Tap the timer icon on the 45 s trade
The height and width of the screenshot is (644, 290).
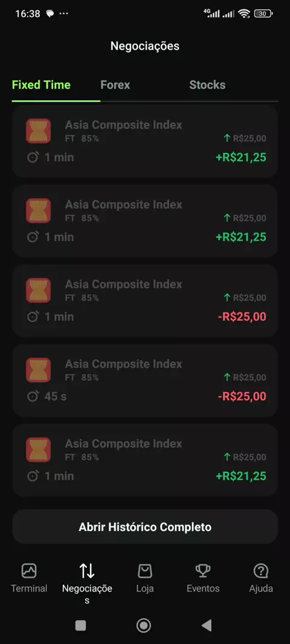click(x=33, y=396)
